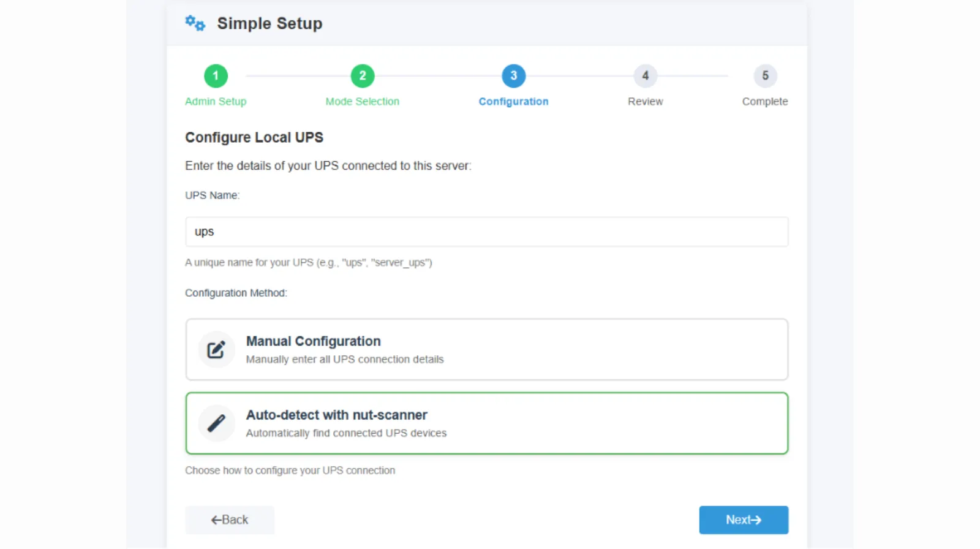
Task: Click the gray step 5 circle
Action: click(765, 76)
